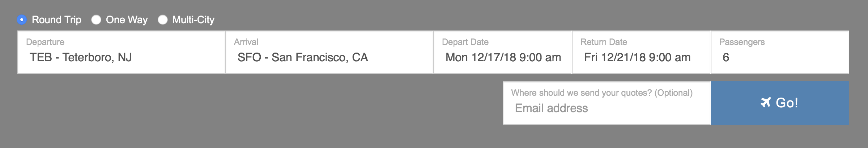Click the Go! button text
The height and width of the screenshot is (148, 868).
(x=787, y=103)
